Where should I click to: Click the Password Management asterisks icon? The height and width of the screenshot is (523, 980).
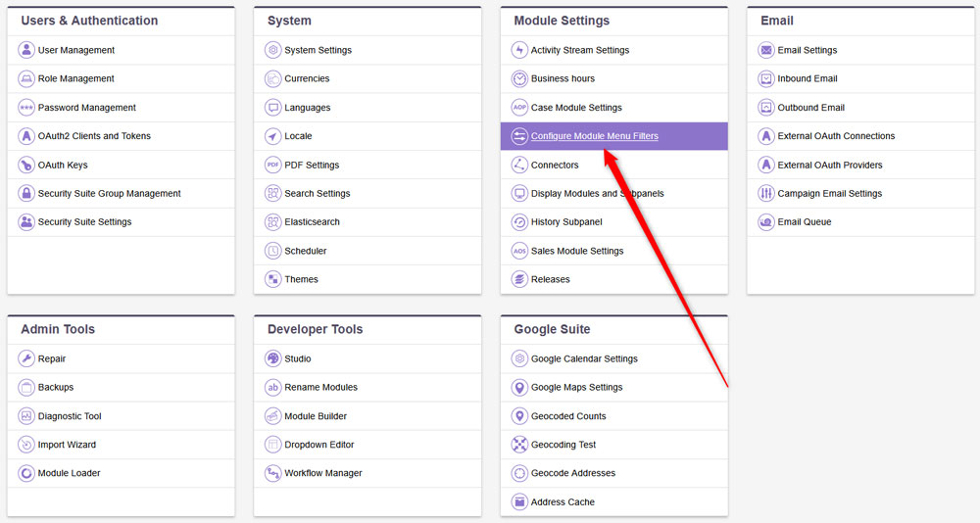(x=26, y=108)
